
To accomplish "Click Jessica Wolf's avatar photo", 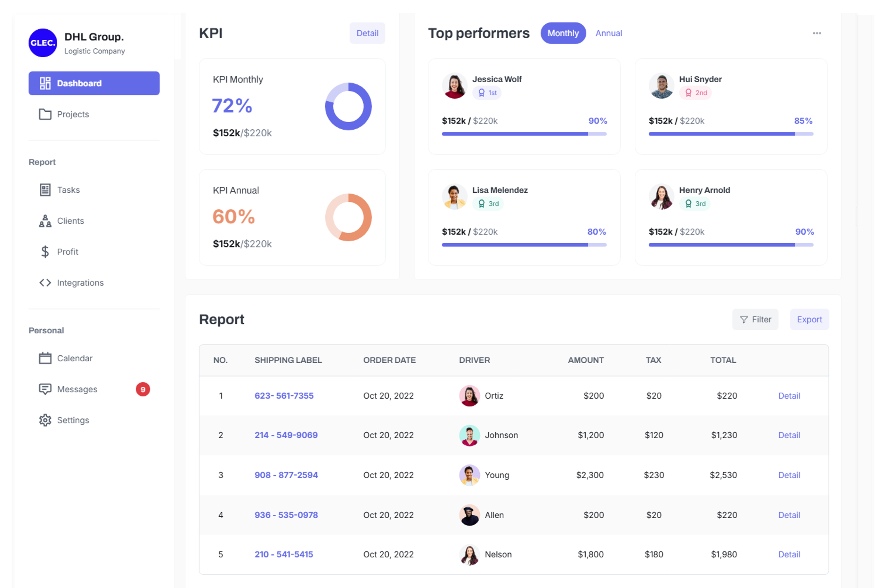I will tap(455, 85).
